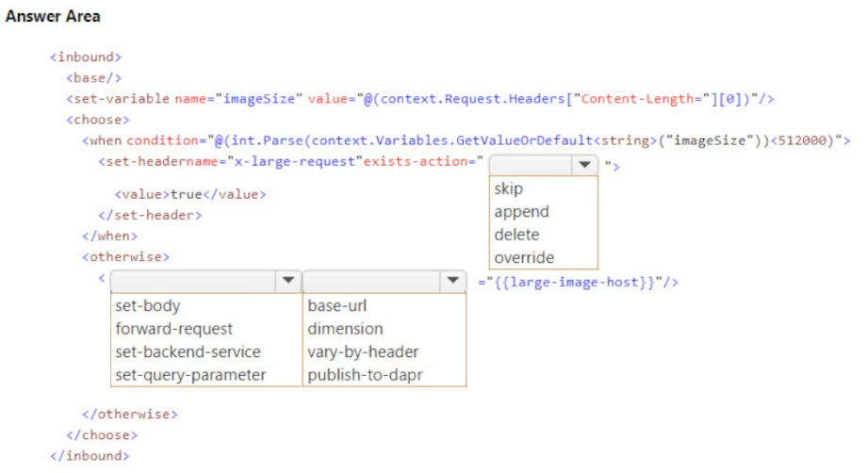Click the large-image-host value text
Viewport: 868px width, 473px height.
(574, 282)
